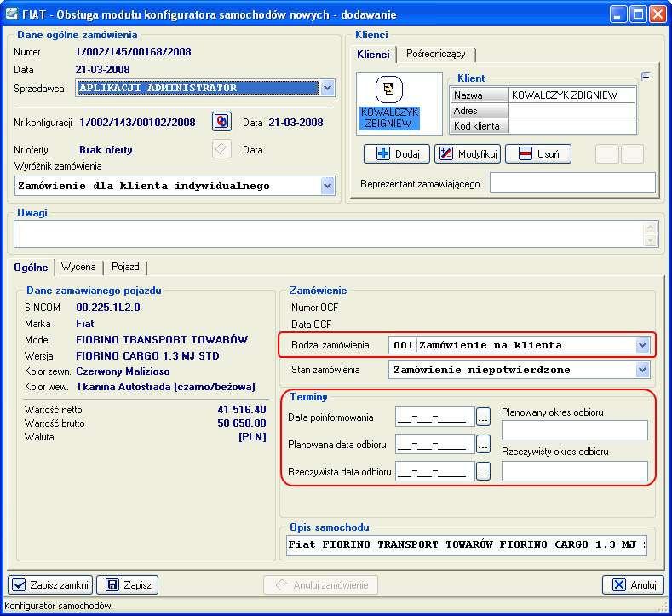Minimize the FIAT window
Image resolution: width=672 pixels, height=616 pixels.
tap(617, 14)
